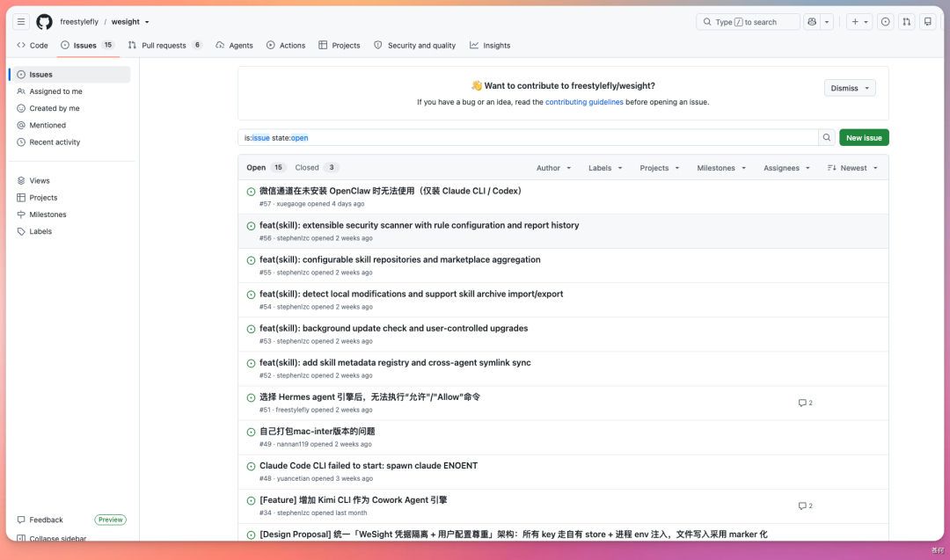Click comment count on Hermes agent issue
Screen dimensions: 950x560
805,404
